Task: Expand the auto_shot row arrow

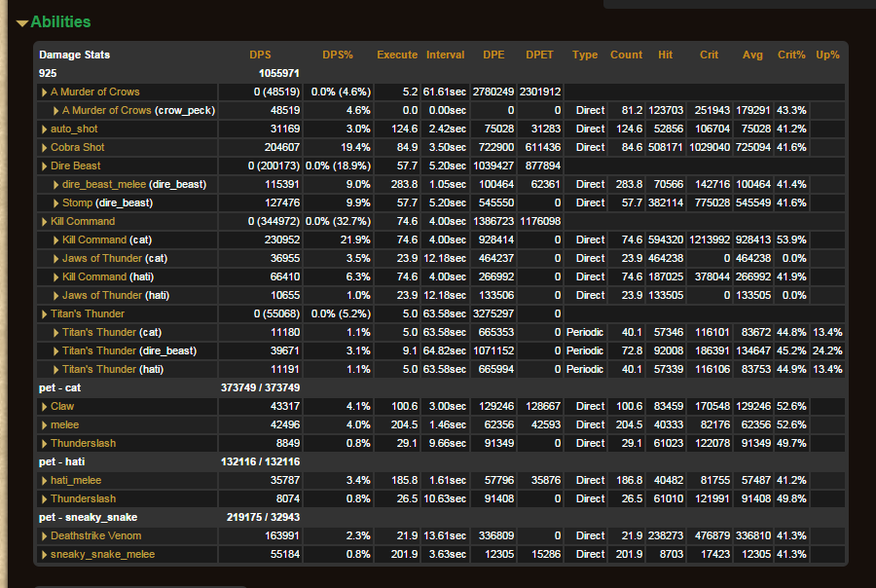Action: pyautogui.click(x=44, y=129)
